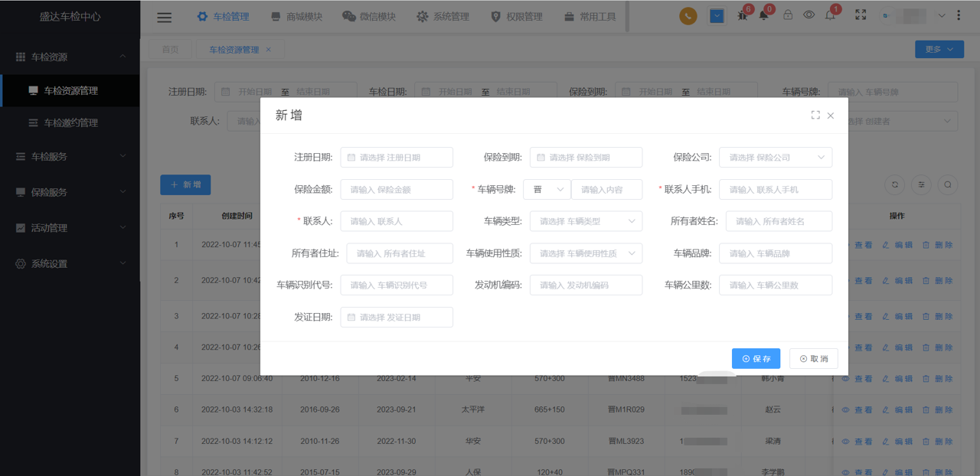Image resolution: width=980 pixels, height=476 pixels.
Task: Expand the 车辆类型 dropdown
Action: (586, 221)
